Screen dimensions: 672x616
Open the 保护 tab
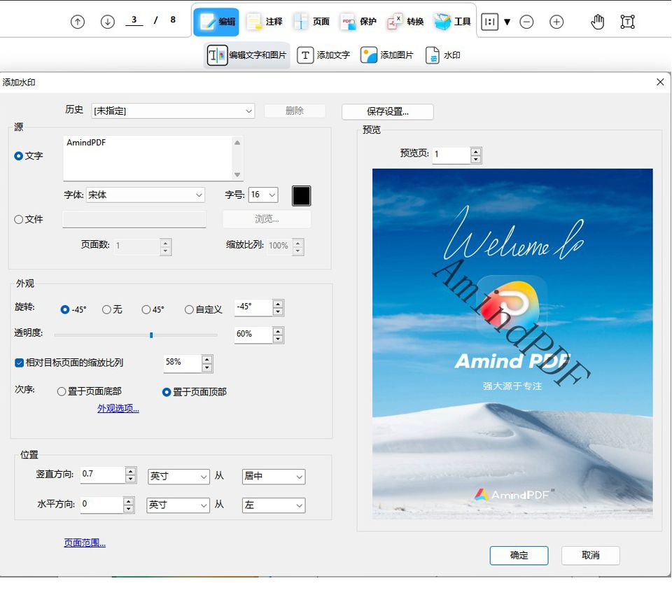click(x=358, y=22)
